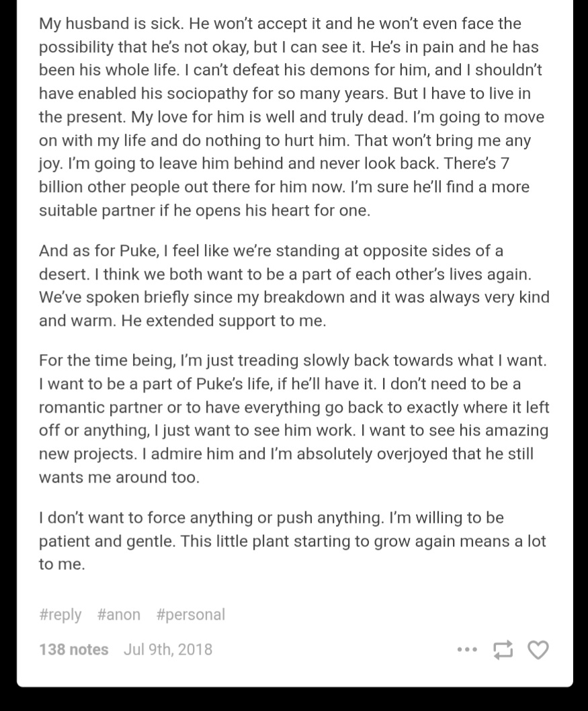Click the words "He extended support to me"

224,321
